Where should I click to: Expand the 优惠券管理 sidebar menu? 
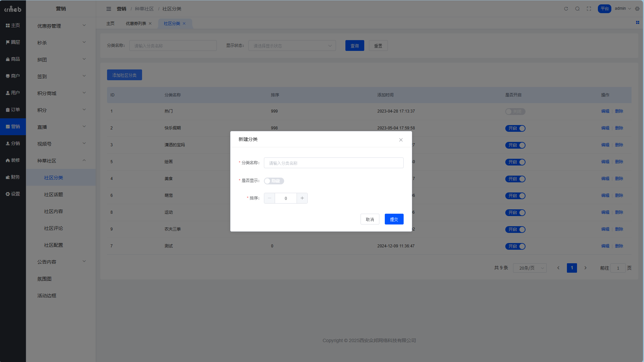pyautogui.click(x=61, y=26)
